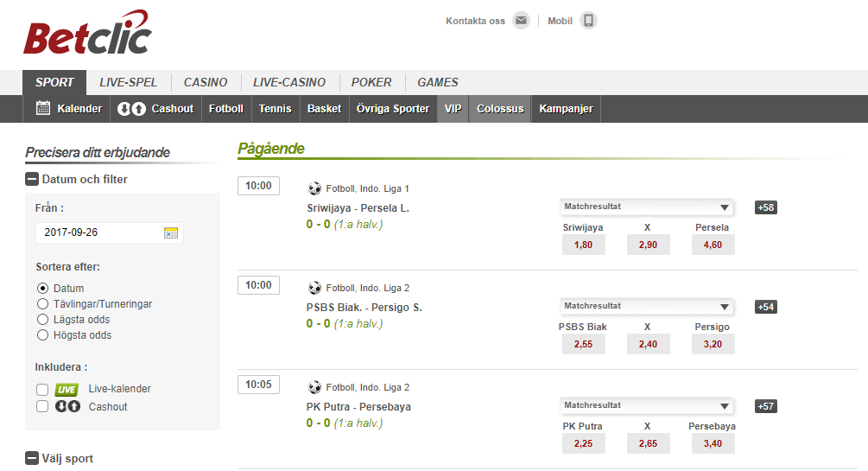Open Övriga Sporter menu
The image size is (868, 471).
click(x=393, y=109)
